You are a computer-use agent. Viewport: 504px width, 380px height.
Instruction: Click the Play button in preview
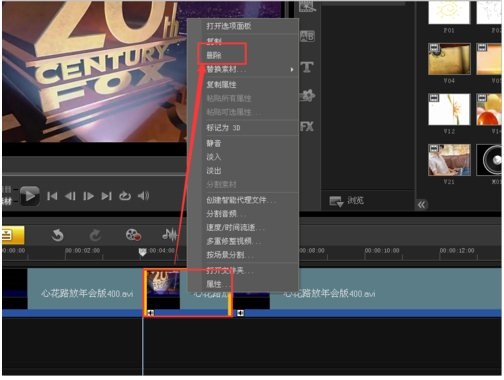click(x=30, y=196)
